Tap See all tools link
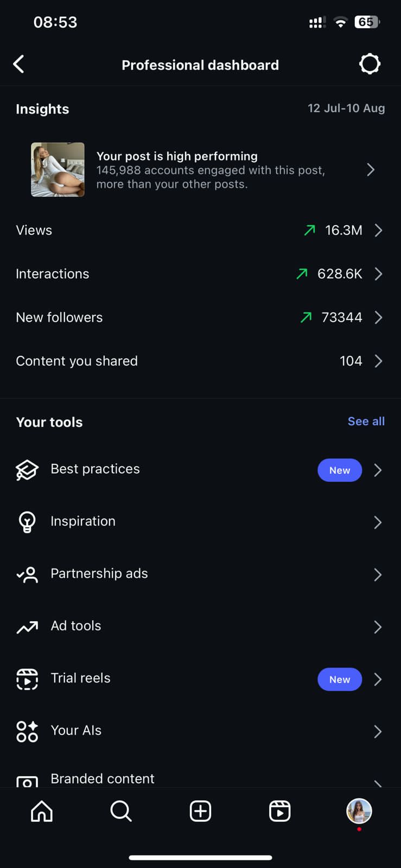Image resolution: width=401 pixels, height=868 pixels. tap(366, 422)
